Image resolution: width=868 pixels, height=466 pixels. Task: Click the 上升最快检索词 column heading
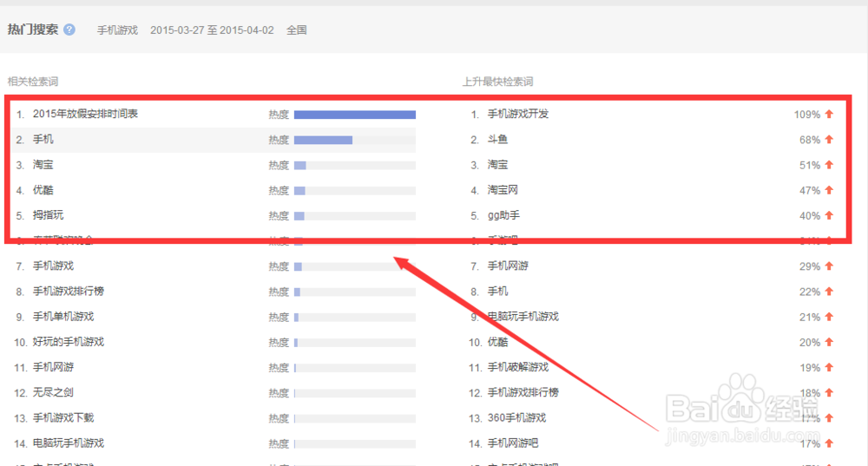(497, 82)
